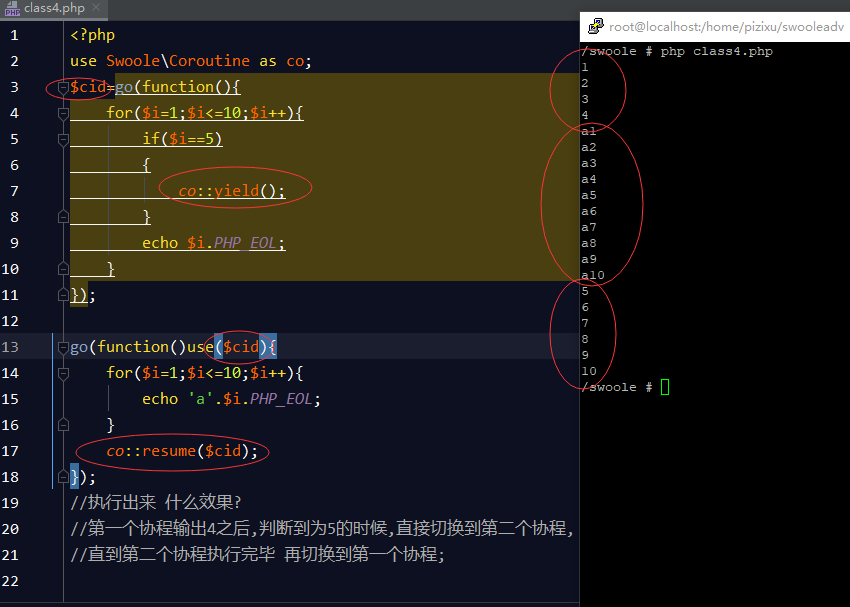Select the class4.php editor tab

click(x=54, y=8)
